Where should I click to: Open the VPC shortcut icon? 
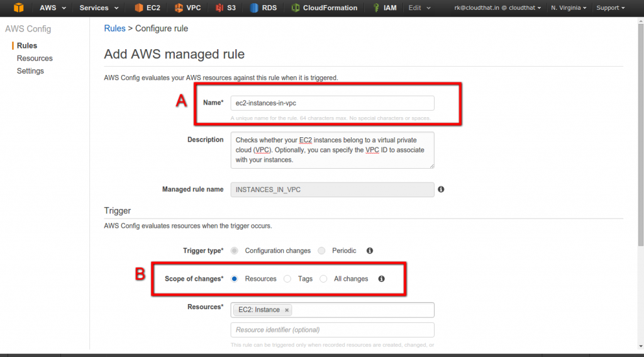click(179, 8)
